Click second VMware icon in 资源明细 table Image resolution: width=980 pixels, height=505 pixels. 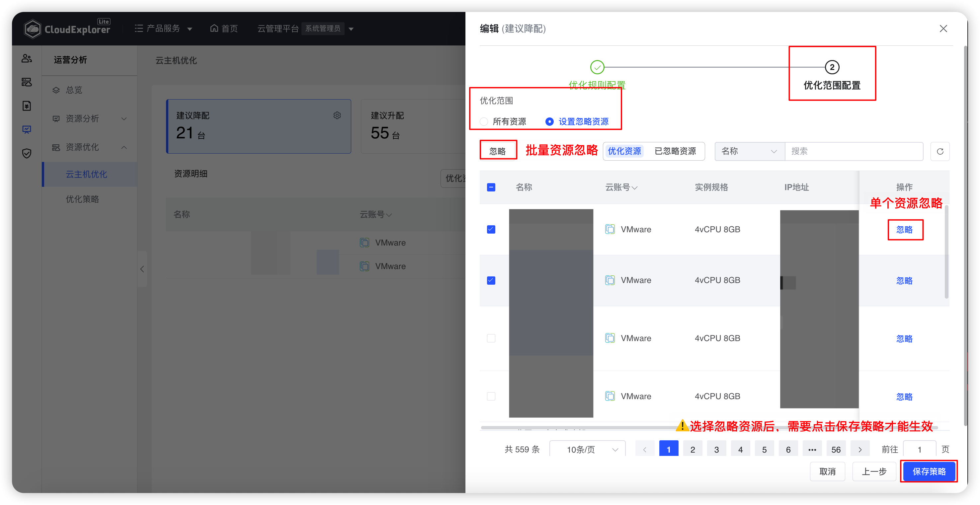coord(365,266)
